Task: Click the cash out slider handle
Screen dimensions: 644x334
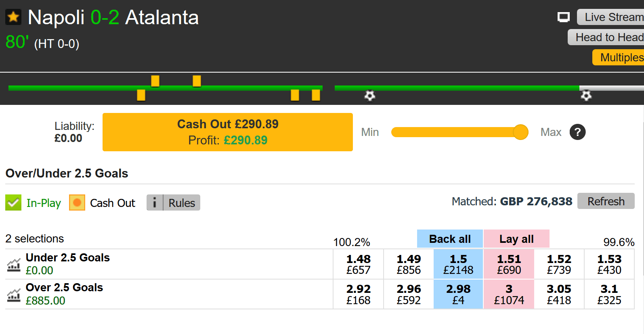Action: tap(520, 132)
